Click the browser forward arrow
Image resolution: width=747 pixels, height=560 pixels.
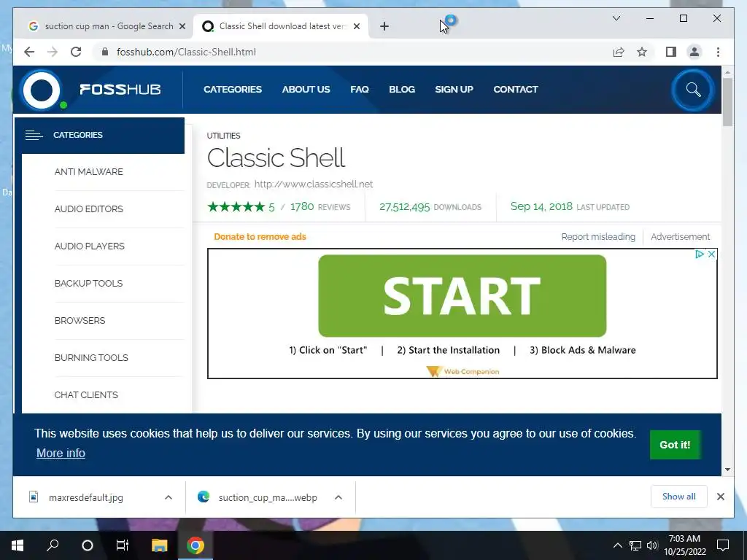click(53, 52)
